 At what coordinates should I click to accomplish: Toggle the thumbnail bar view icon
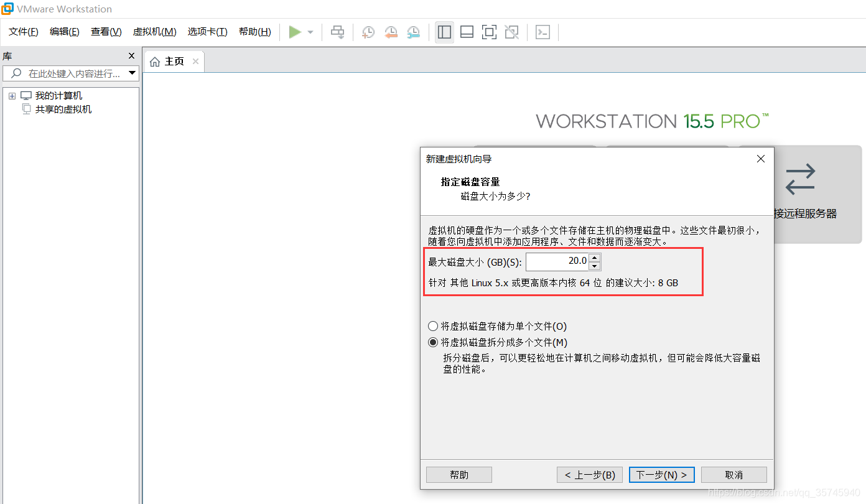point(467,32)
